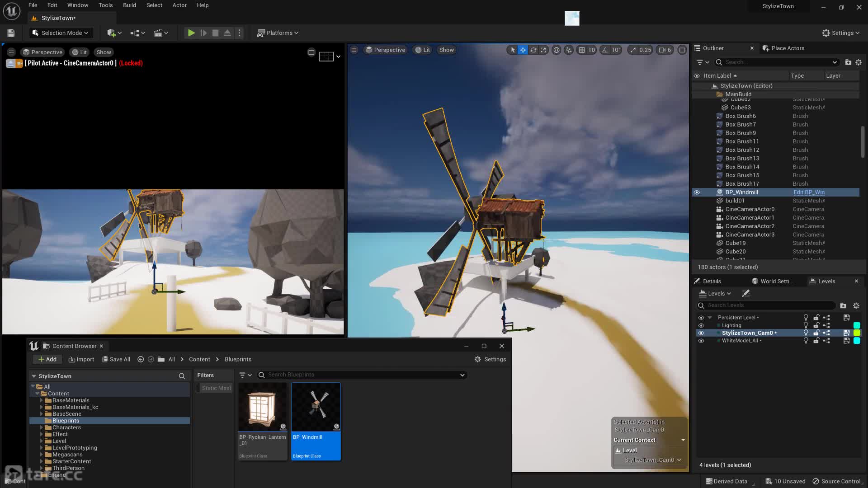Viewport: 868px width, 488px height.
Task: Click the WhiteModel_All cyan color swatch
Action: 857,341
